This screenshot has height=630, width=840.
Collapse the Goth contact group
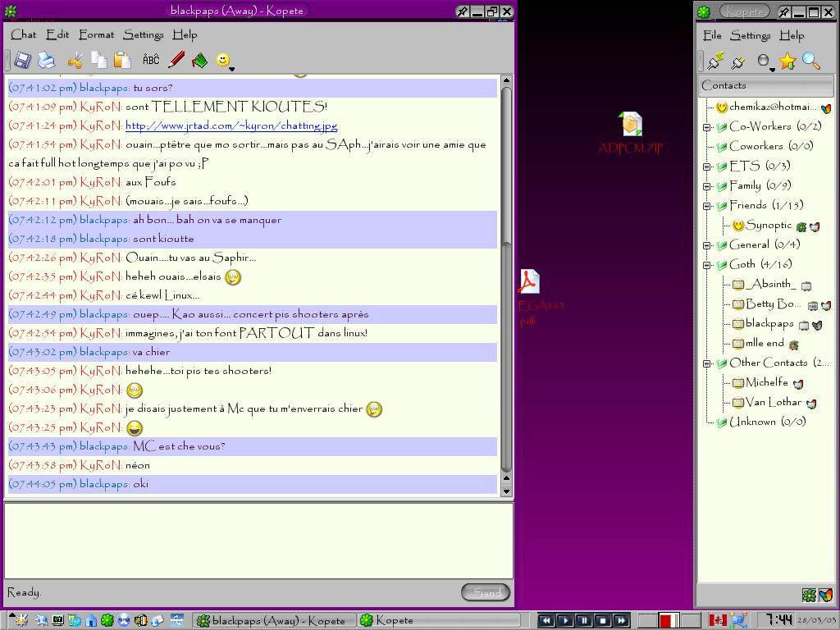pos(707,265)
